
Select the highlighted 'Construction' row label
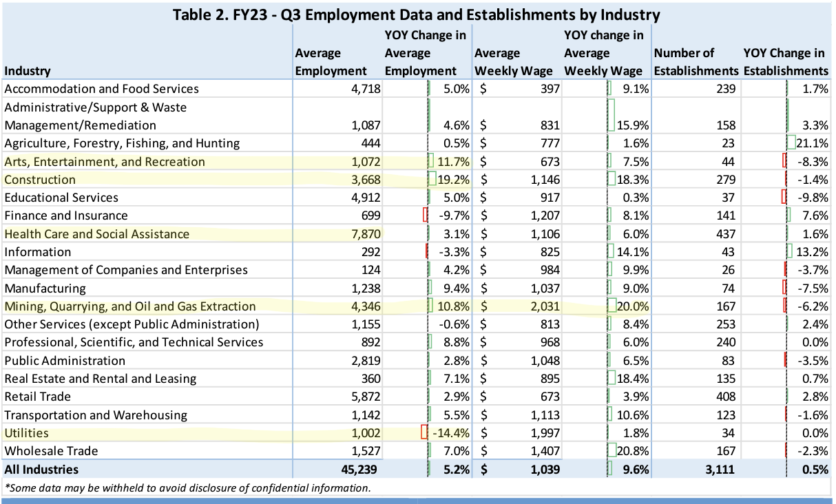point(40,180)
